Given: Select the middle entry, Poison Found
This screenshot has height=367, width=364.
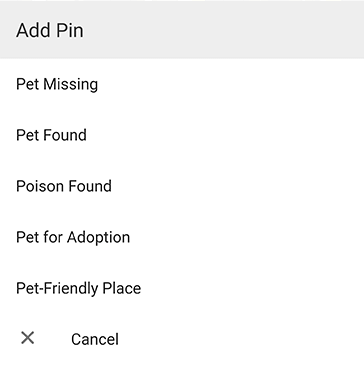Looking at the screenshot, I should pos(182,186).
